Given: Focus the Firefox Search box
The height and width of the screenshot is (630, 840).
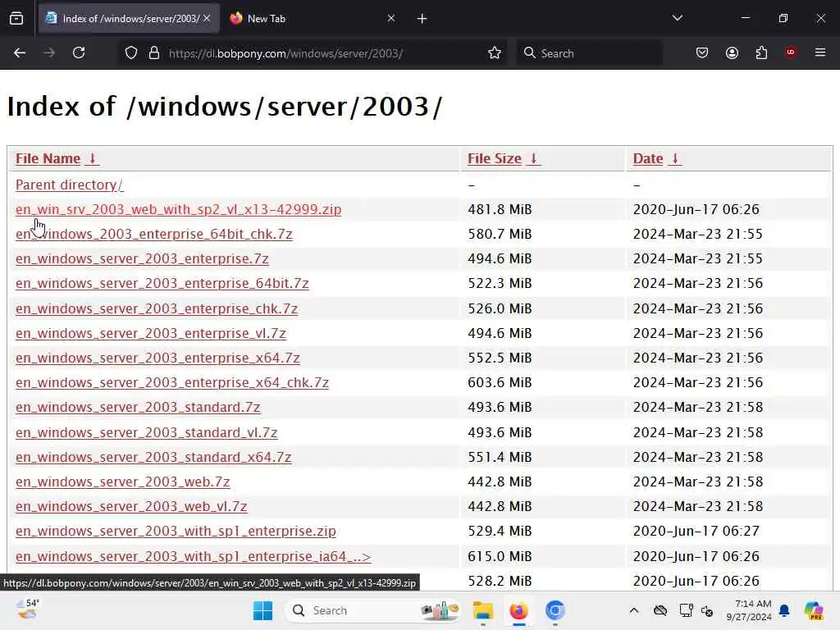Looking at the screenshot, I should point(589,53).
